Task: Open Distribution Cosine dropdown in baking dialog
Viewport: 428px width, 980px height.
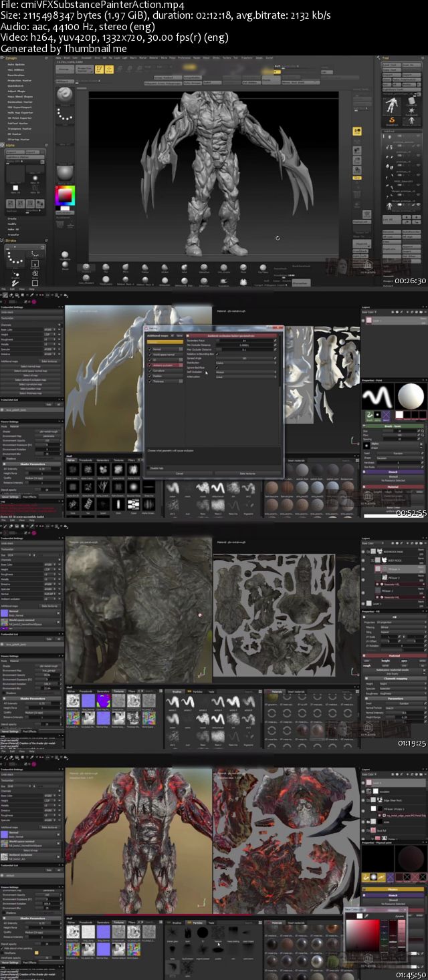Action: [x=246, y=363]
